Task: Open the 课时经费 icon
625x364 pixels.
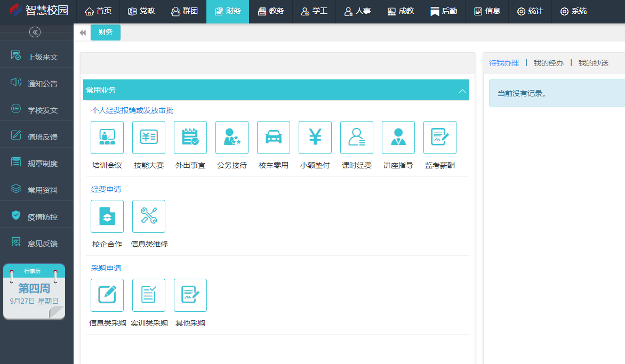Action: pyautogui.click(x=357, y=137)
